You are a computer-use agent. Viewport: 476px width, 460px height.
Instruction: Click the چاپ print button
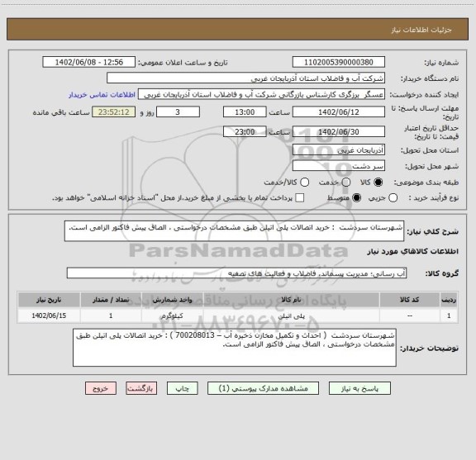(x=183, y=388)
